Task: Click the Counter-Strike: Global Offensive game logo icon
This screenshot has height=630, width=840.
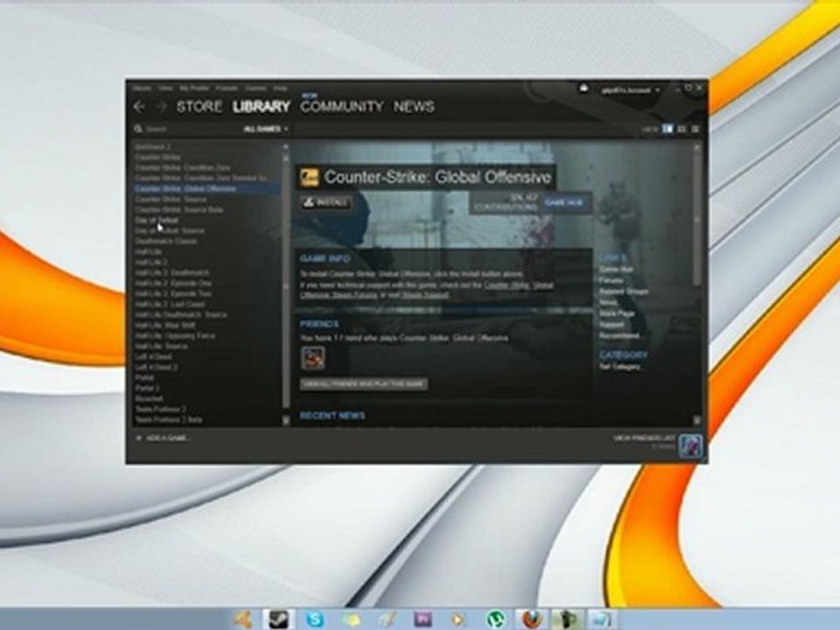Action: 309,177
